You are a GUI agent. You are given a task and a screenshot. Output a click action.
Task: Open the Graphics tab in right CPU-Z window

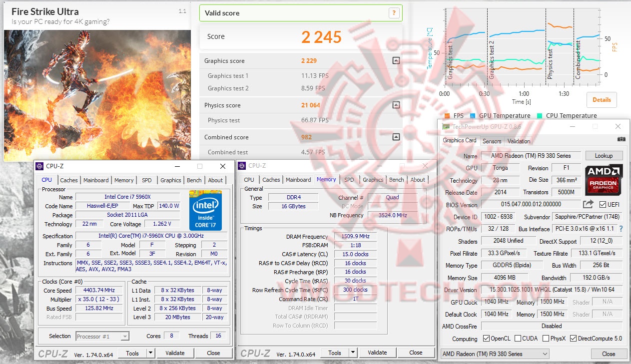[x=373, y=180]
